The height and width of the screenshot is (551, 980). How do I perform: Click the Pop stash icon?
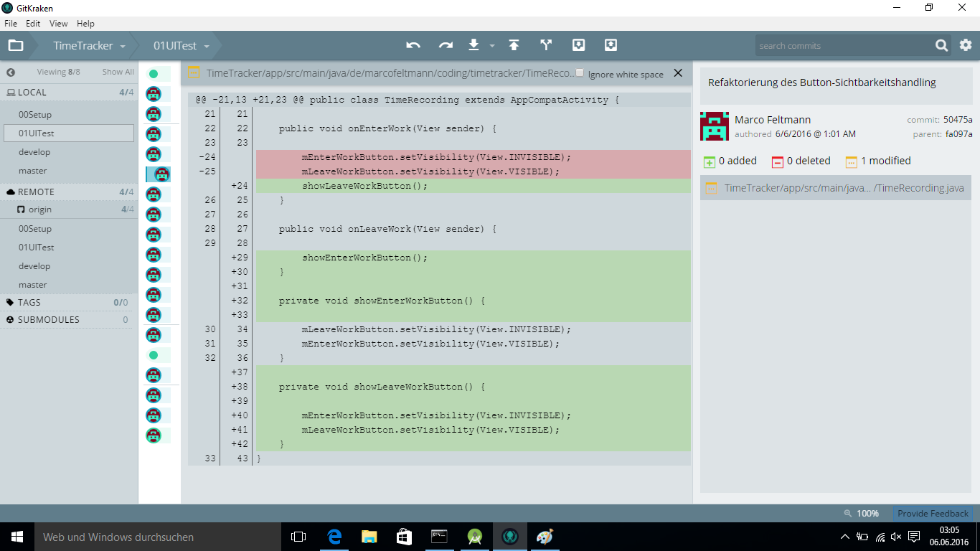click(x=611, y=45)
